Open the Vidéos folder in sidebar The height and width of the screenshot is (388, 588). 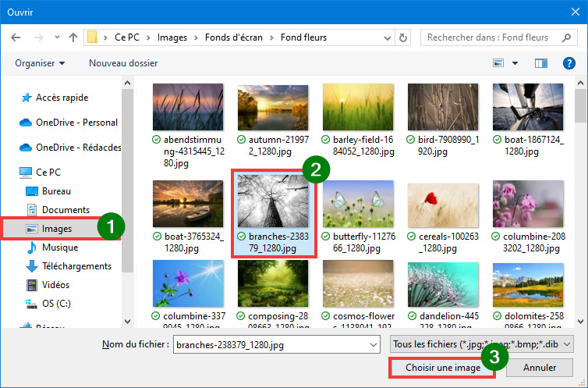[x=48, y=285]
